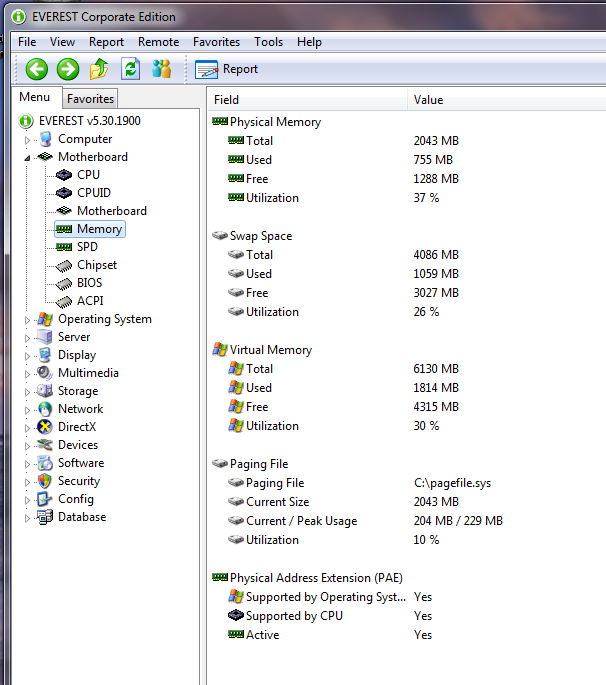Viewport: 606px width, 685px height.
Task: Open the Help menu
Action: 309,42
